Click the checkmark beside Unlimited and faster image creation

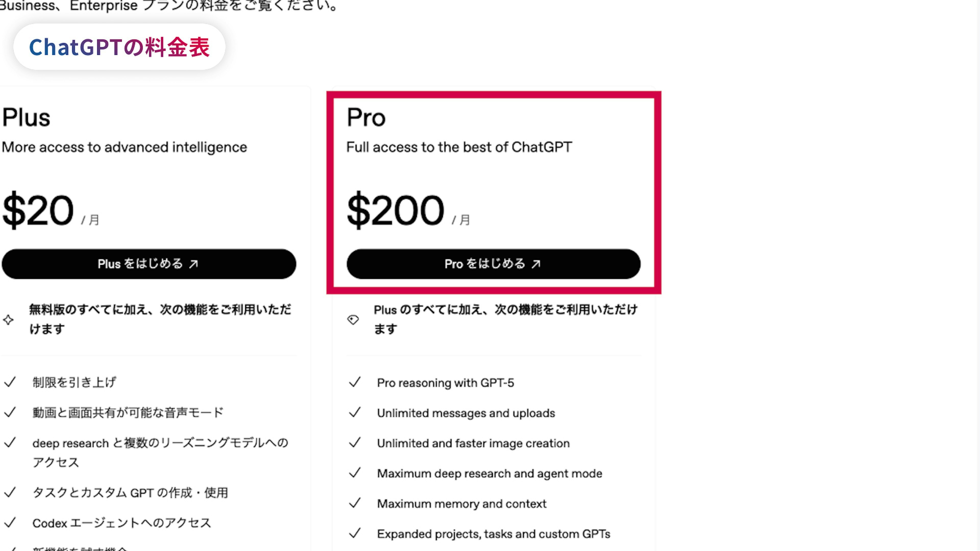354,443
